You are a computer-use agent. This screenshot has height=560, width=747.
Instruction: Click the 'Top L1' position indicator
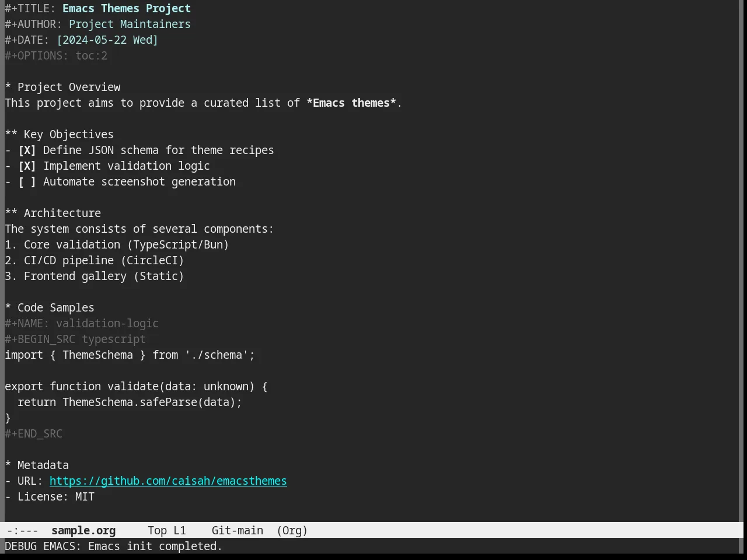167,531
